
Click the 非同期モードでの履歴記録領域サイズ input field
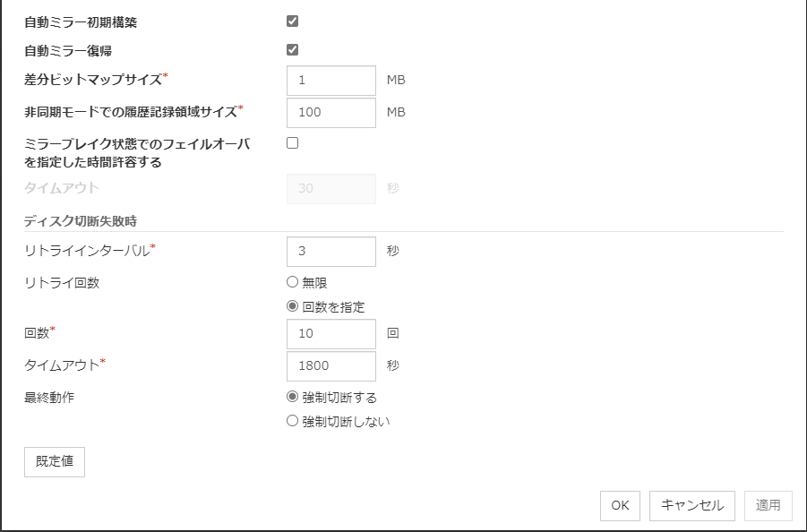coord(331,113)
